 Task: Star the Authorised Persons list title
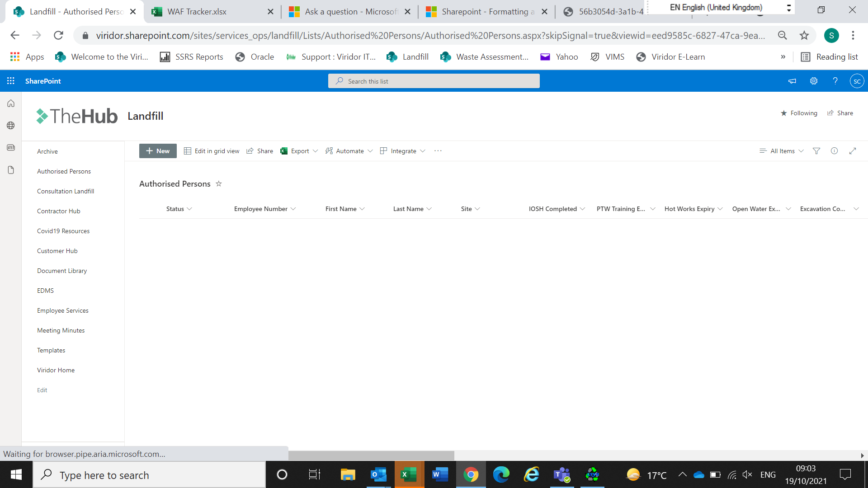[x=218, y=183]
